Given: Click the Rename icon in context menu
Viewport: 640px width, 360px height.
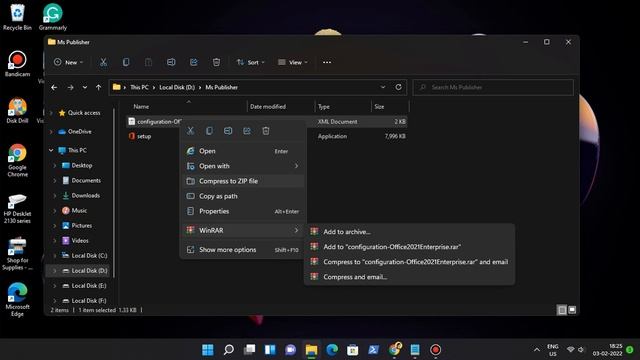Looking at the screenshot, I should pyautogui.click(x=228, y=131).
